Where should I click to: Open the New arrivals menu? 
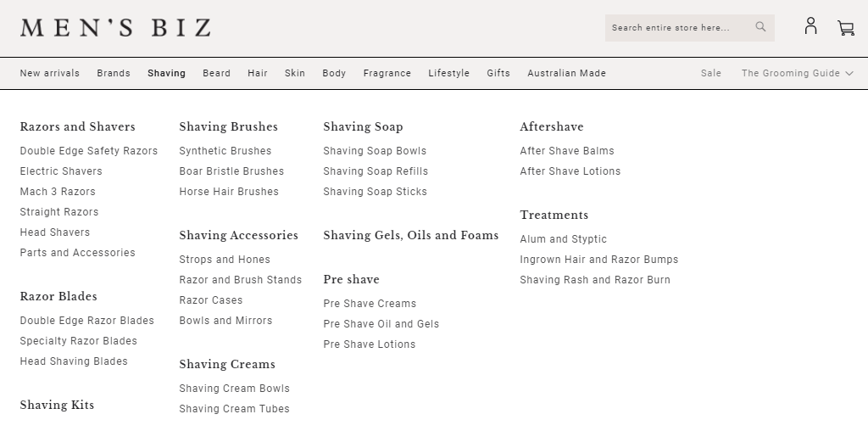(50, 73)
